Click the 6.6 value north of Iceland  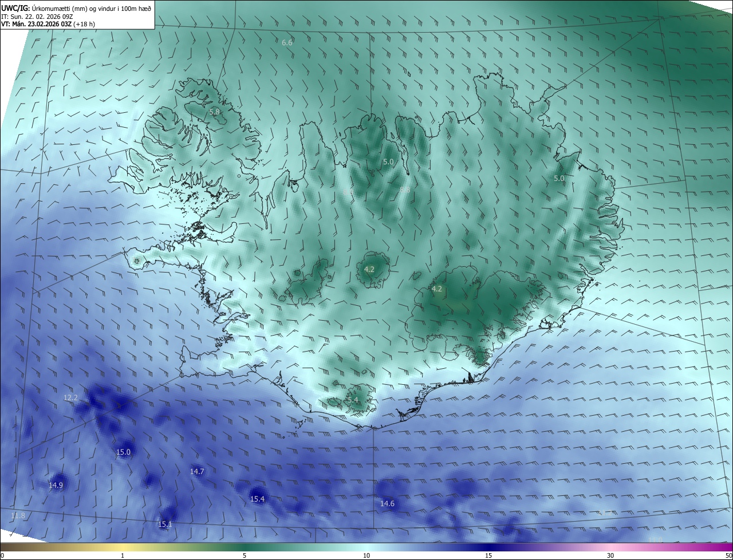tap(287, 43)
